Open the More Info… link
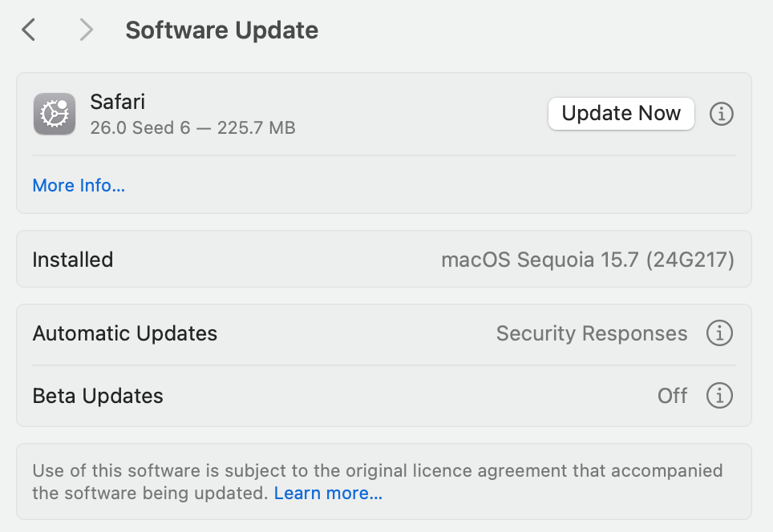The height and width of the screenshot is (532, 773). 79,186
